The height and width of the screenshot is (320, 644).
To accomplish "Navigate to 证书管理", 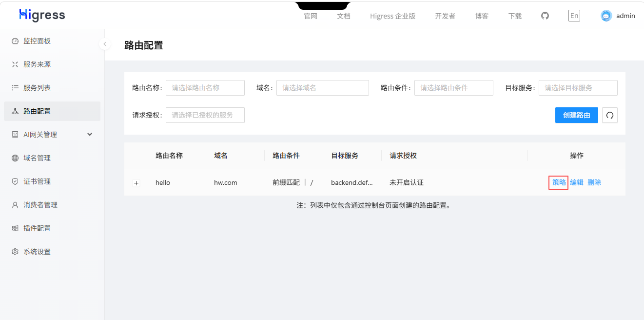I will (x=52, y=181).
